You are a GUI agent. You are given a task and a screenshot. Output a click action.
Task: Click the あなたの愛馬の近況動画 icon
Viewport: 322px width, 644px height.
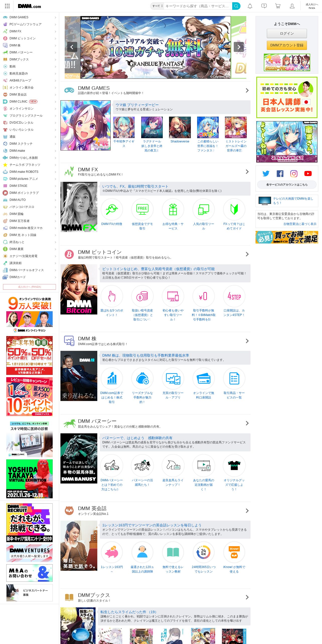pos(204,465)
